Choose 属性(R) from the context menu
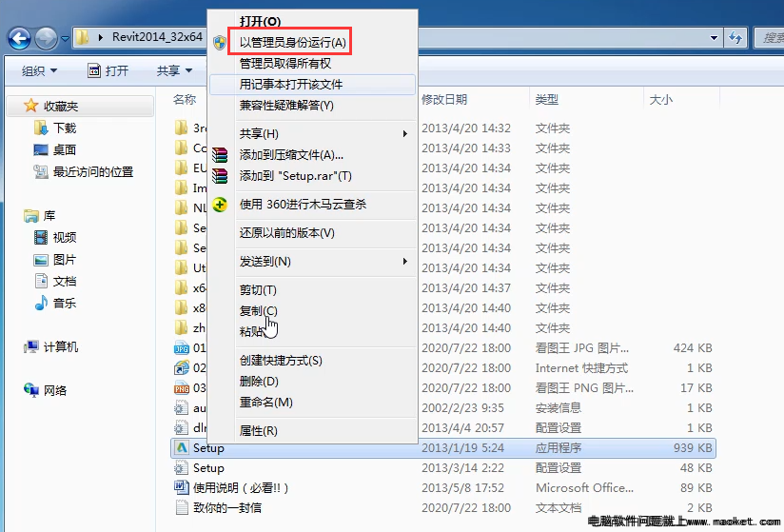 (259, 430)
